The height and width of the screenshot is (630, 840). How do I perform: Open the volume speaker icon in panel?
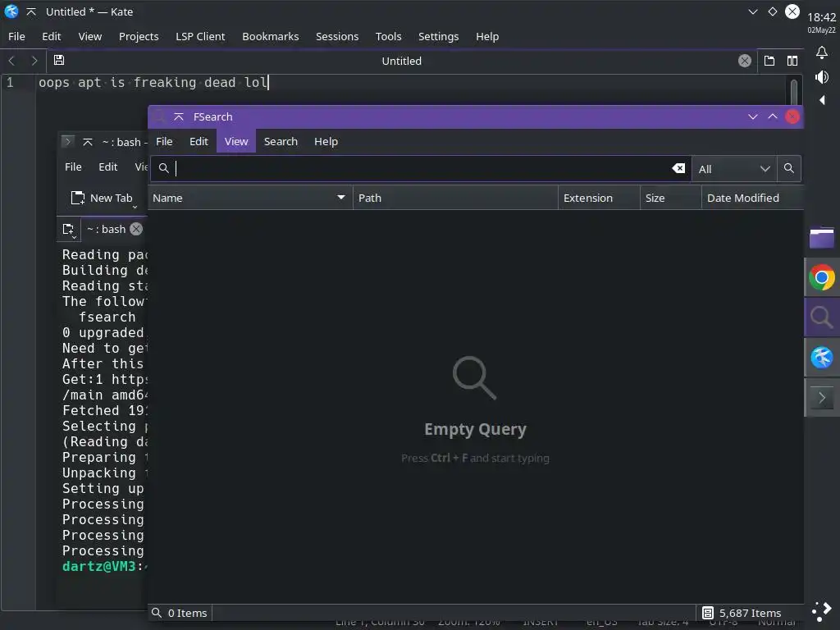click(x=822, y=77)
